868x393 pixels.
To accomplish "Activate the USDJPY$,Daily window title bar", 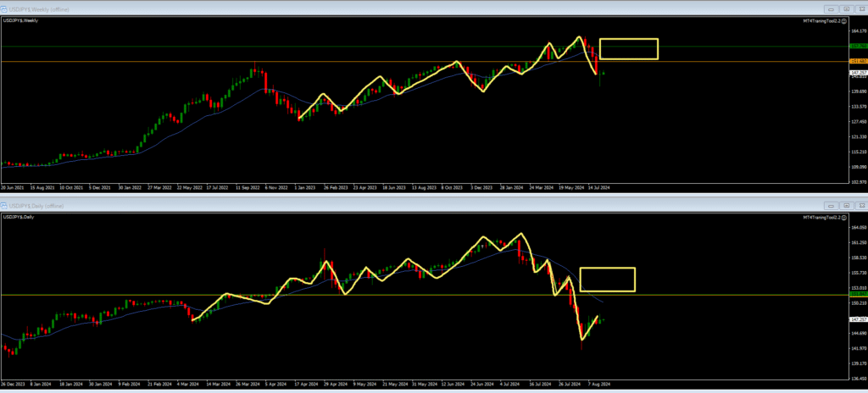I will tap(339, 206).
